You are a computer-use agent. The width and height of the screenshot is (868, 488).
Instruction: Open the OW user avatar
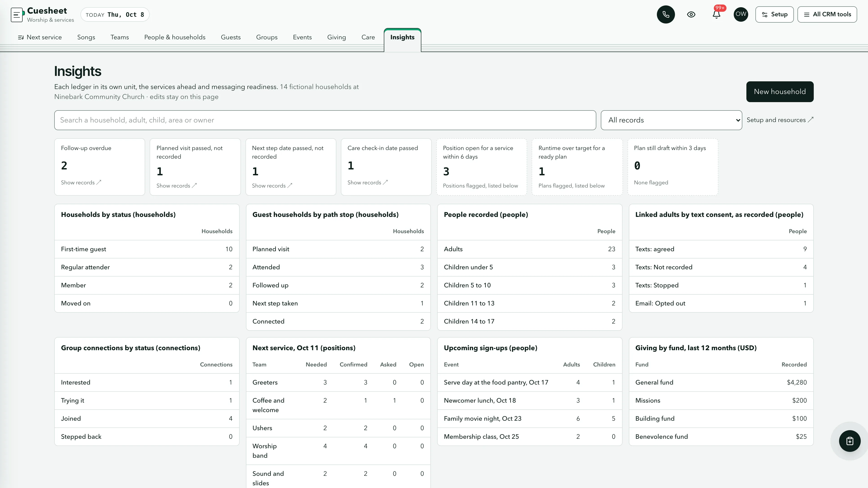(x=741, y=14)
